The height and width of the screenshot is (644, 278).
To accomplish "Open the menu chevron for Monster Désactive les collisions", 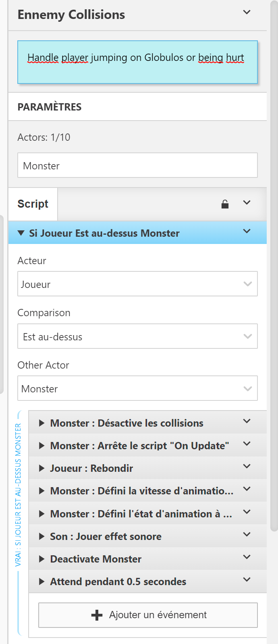I will pyautogui.click(x=247, y=421).
